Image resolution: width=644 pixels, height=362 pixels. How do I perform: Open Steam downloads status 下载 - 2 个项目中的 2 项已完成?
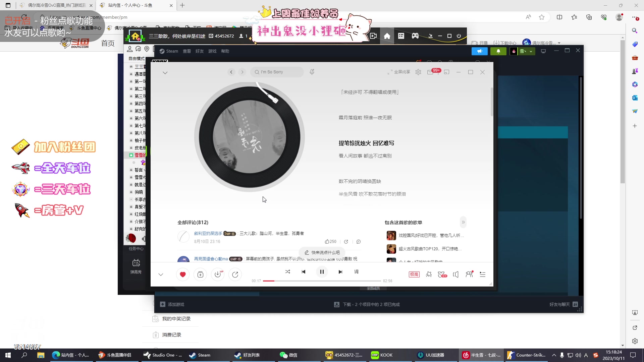pos(367,304)
